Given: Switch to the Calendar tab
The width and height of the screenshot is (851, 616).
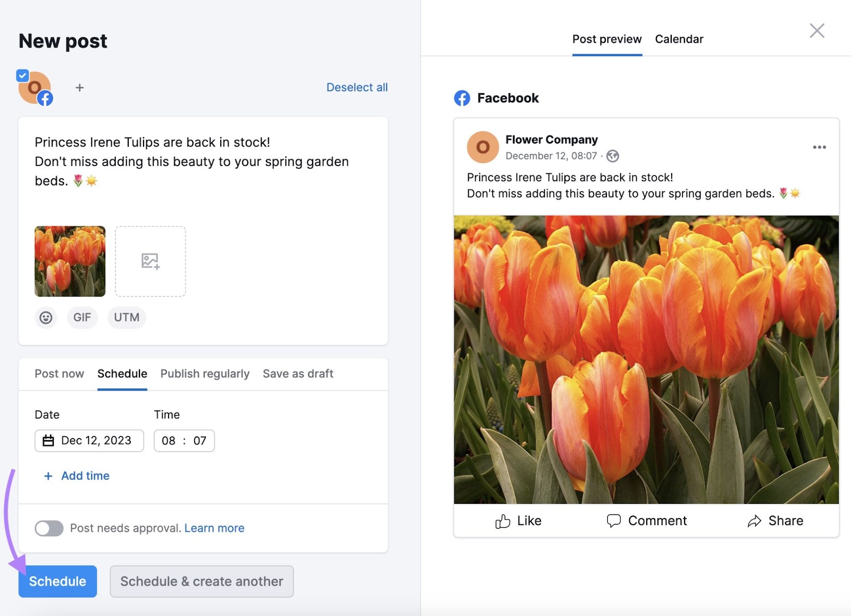Looking at the screenshot, I should (x=679, y=38).
